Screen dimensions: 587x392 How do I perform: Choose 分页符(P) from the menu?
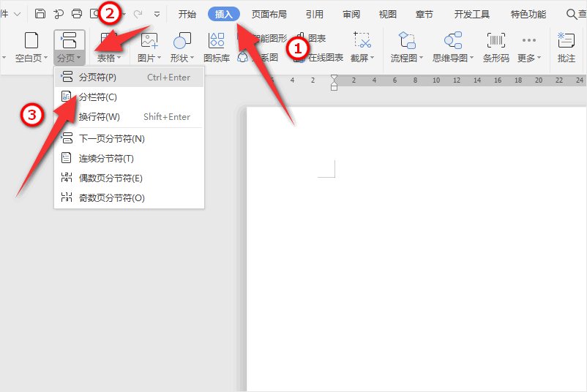tap(129, 78)
